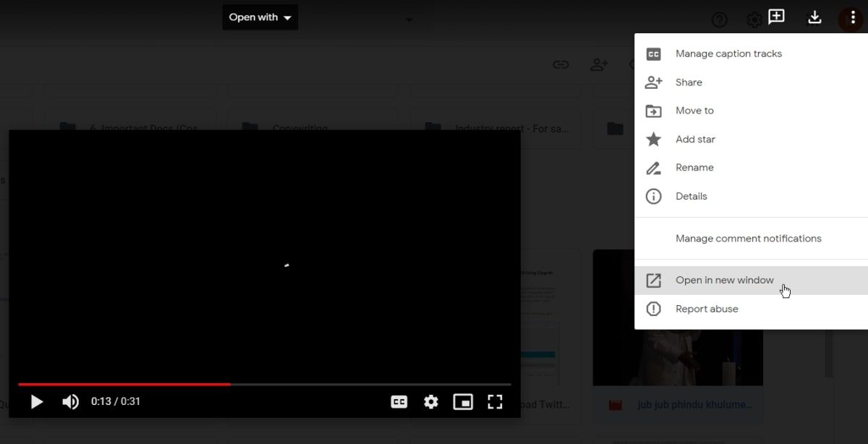
Task: Click the dimmed add-person share icon
Action: click(599, 64)
